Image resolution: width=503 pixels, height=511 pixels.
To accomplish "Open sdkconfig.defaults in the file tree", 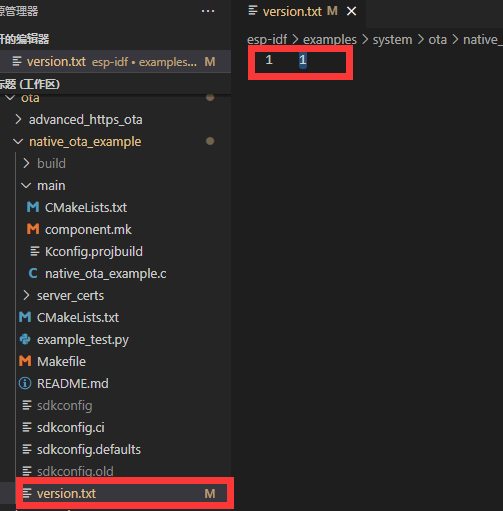I will point(89,449).
